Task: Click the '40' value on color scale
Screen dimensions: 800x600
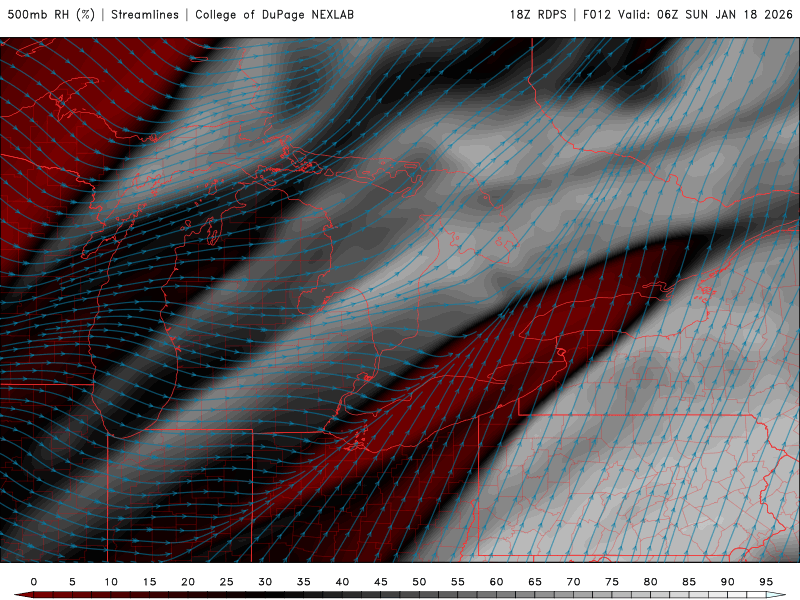Action: click(342, 582)
